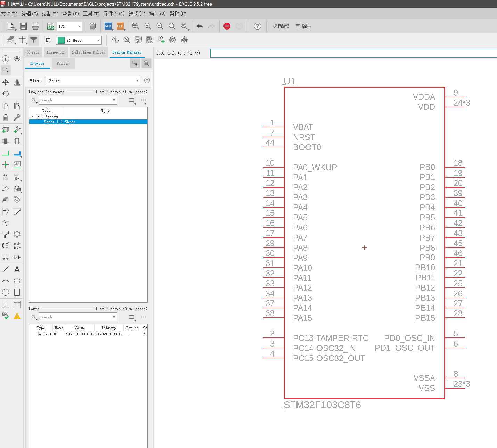
Task: Open the 编辑(E) menu
Action: (x=30, y=14)
